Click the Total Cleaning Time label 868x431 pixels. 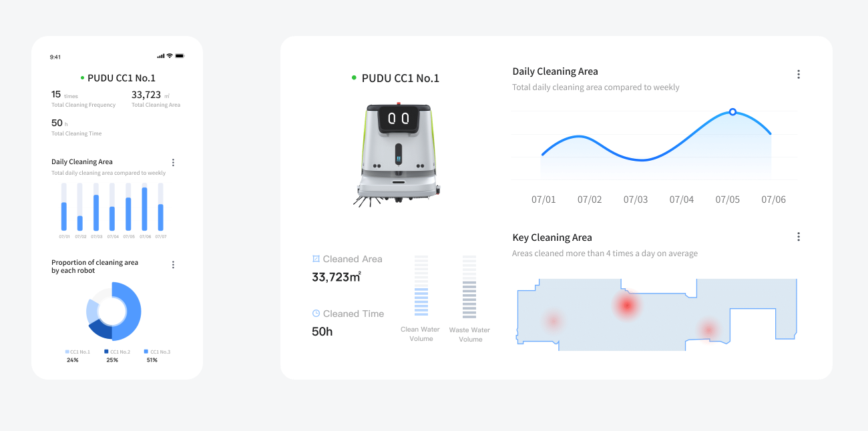pyautogui.click(x=77, y=133)
